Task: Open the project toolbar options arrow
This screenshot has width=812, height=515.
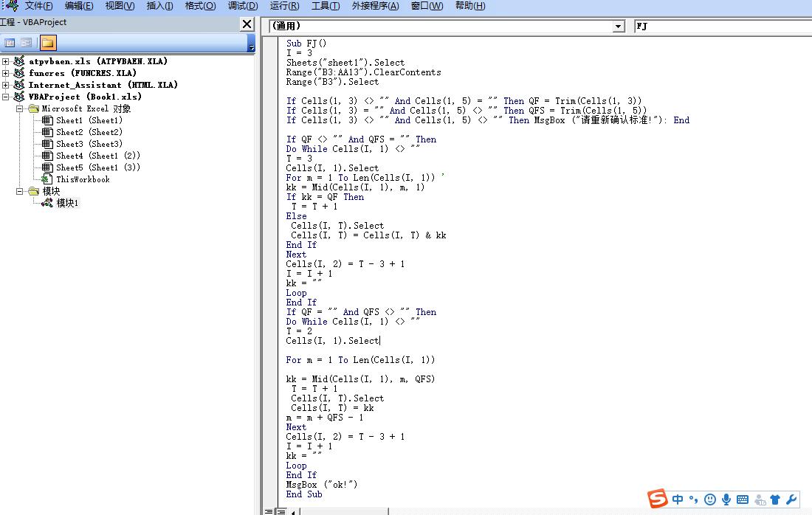Action: [x=252, y=44]
